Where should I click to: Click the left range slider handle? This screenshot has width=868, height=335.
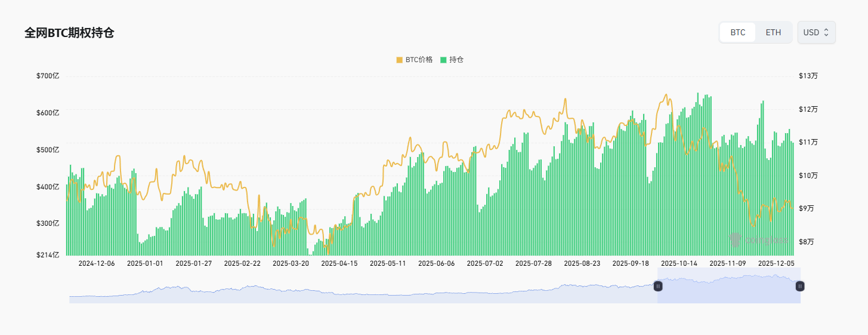point(658,286)
